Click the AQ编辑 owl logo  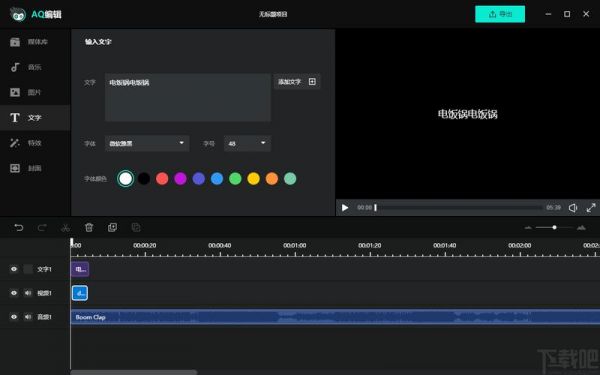click(x=18, y=15)
